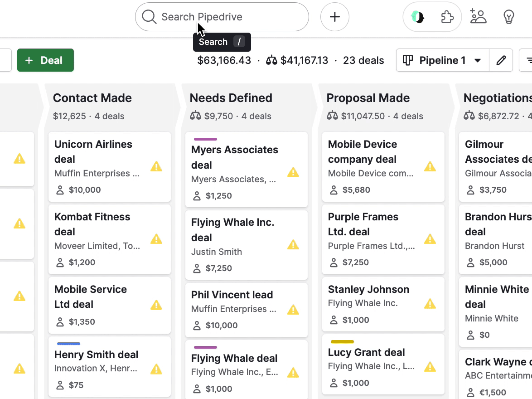Click person icon on Phil Vincent lead
The width and height of the screenshot is (532, 399).
pyautogui.click(x=197, y=325)
